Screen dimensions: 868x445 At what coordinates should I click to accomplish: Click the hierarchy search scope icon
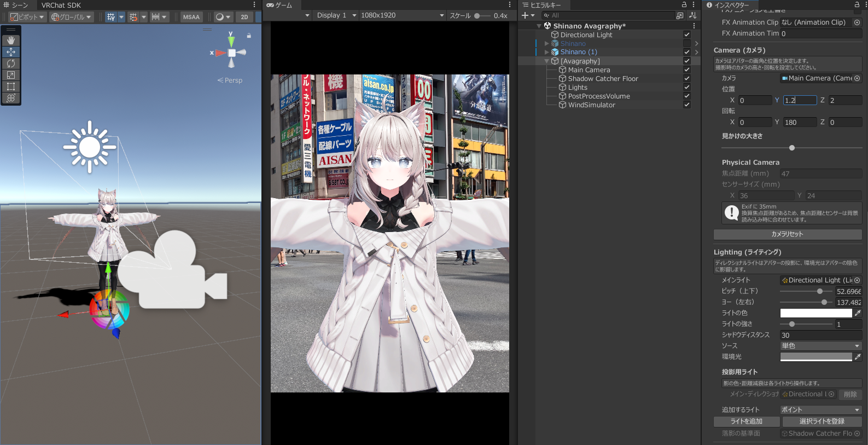pyautogui.click(x=680, y=15)
